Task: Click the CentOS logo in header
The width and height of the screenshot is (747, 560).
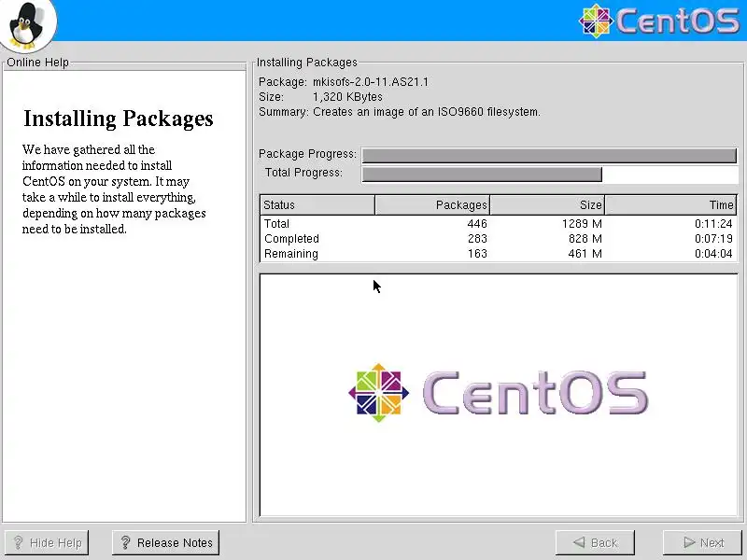Action: (x=659, y=21)
